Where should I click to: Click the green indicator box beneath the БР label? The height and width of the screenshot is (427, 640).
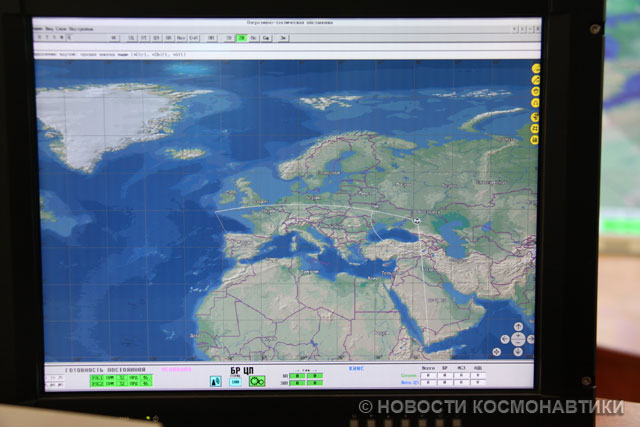(x=237, y=381)
